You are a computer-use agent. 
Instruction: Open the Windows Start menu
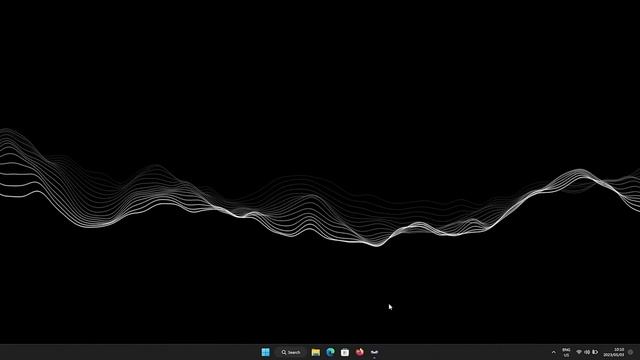click(265, 352)
